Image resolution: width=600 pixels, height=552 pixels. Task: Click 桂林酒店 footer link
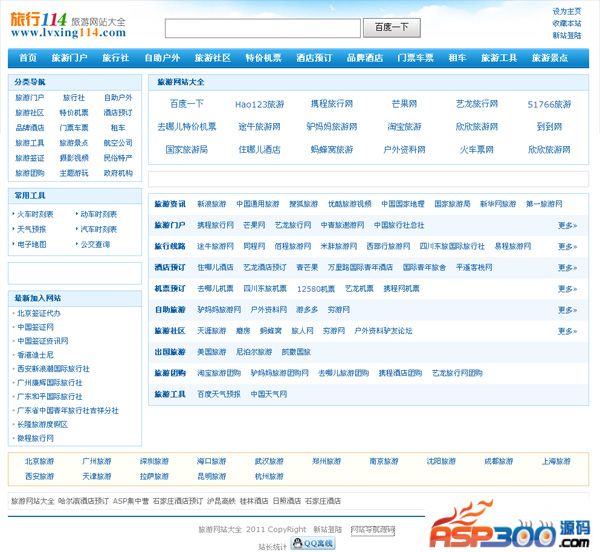pos(254,501)
